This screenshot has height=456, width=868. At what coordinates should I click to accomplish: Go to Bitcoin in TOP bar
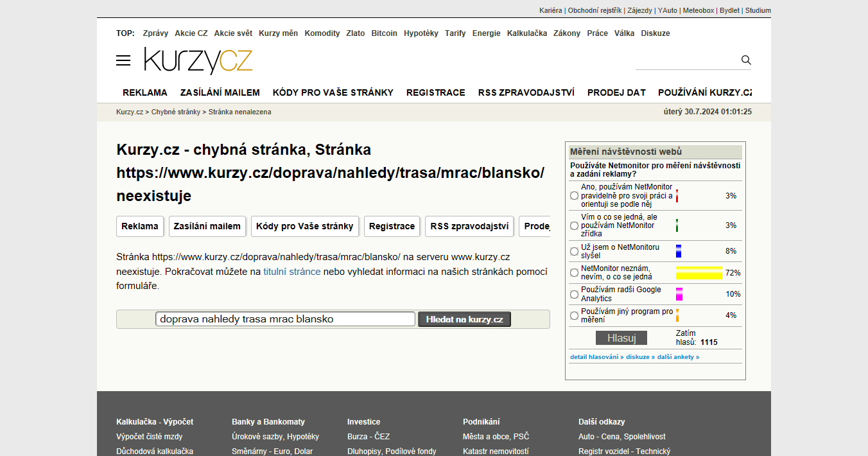tap(385, 33)
